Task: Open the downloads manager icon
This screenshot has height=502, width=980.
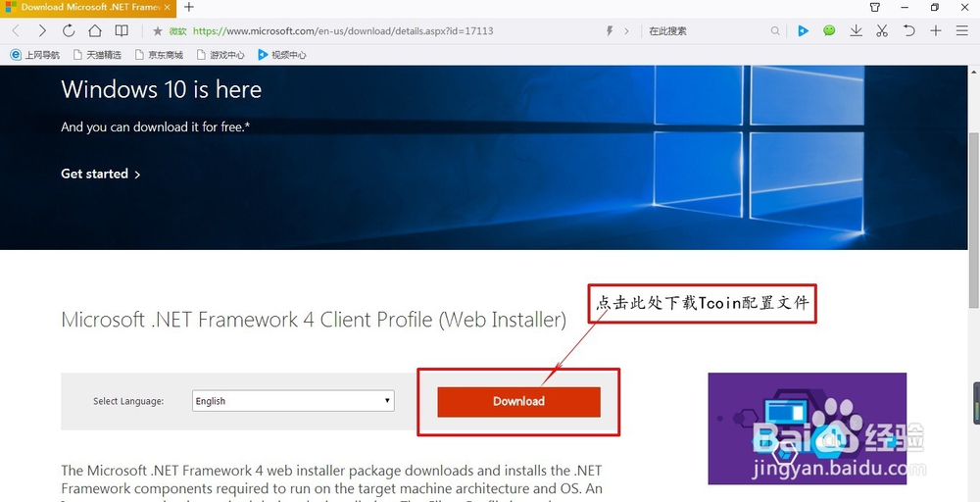Action: coord(856,30)
